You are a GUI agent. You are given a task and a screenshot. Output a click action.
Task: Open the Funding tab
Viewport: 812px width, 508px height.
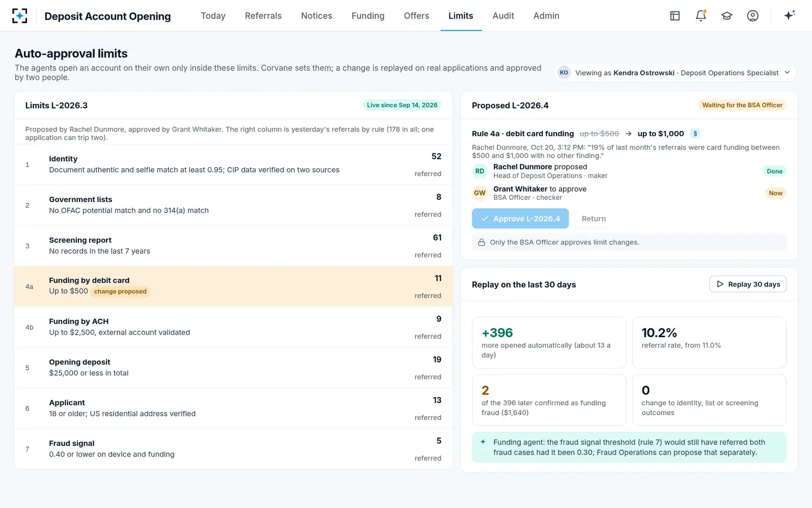(x=368, y=16)
